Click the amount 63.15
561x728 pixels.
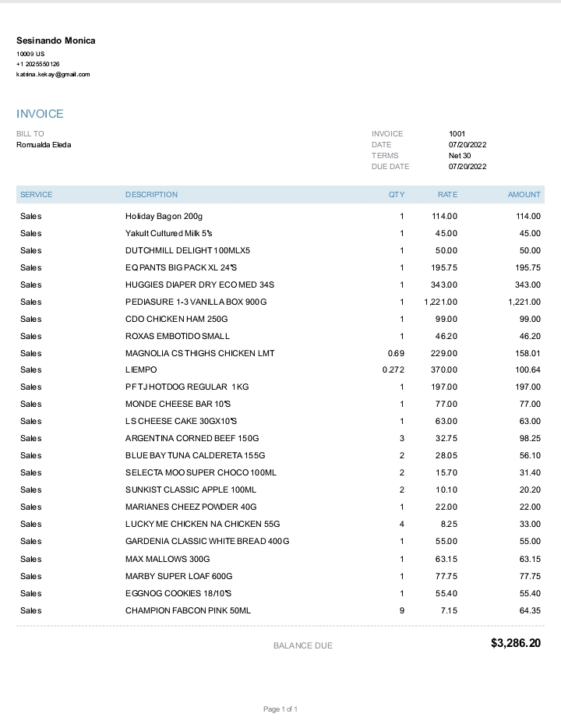530,560
